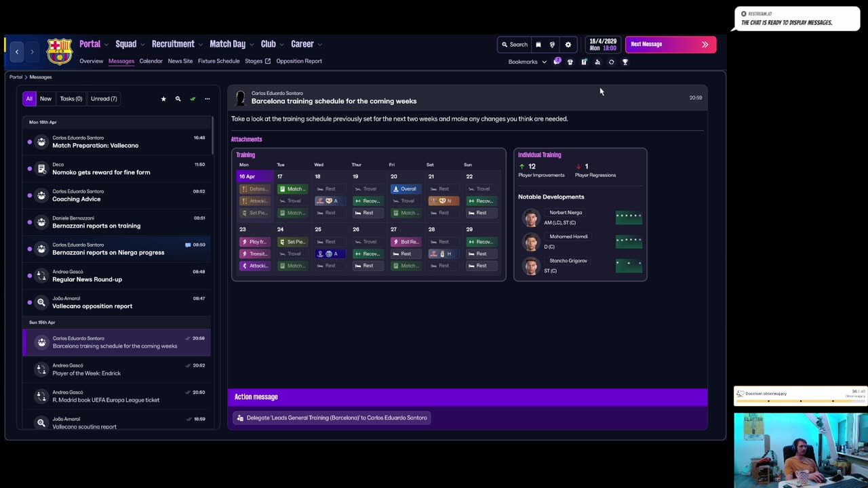Viewport: 868px width, 488px height.
Task: Open the shirt squad shortcut icon
Action: point(570,62)
